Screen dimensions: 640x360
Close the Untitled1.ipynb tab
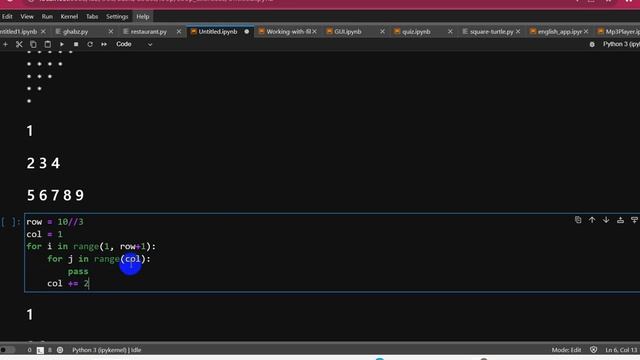(x=43, y=31)
